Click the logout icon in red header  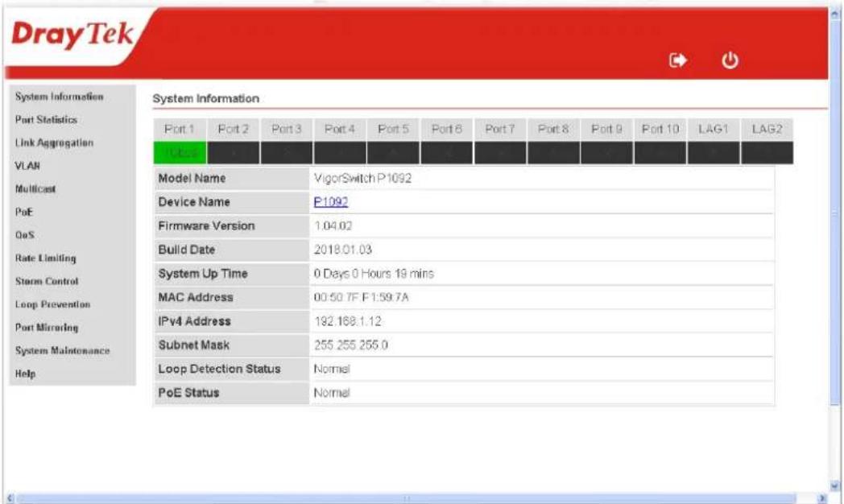pos(677,60)
